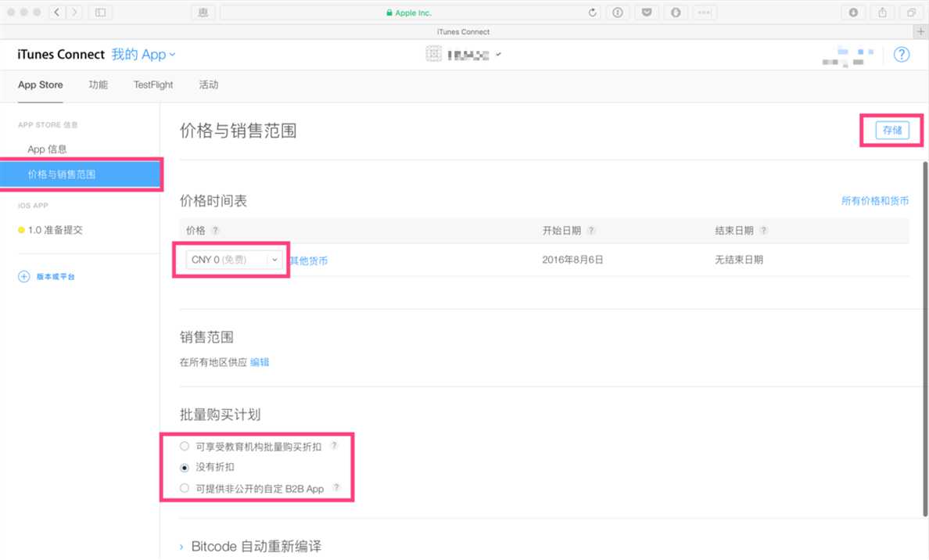
Task: Go forward with Safari's forward arrow
Action: [x=74, y=12]
